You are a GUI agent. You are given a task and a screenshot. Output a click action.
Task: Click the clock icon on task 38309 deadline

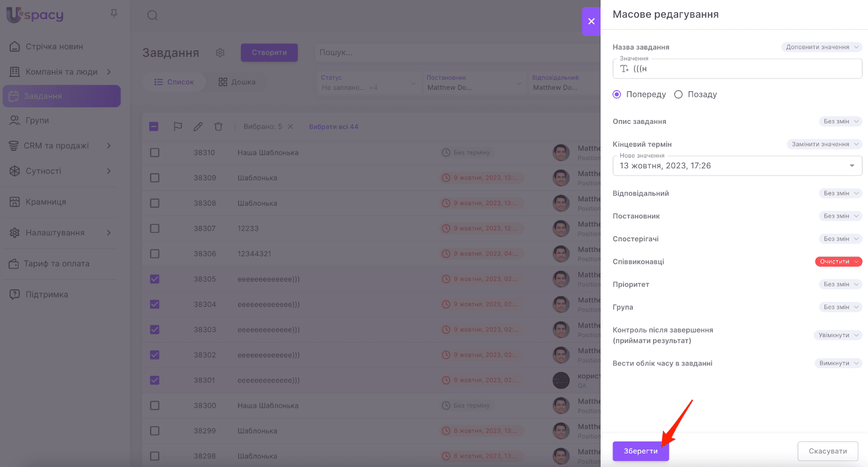click(x=446, y=178)
